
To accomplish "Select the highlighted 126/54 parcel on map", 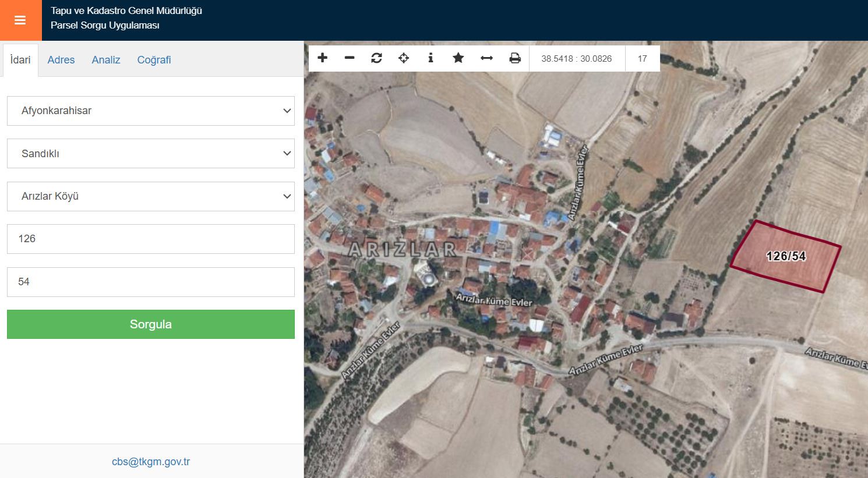I will coord(785,257).
